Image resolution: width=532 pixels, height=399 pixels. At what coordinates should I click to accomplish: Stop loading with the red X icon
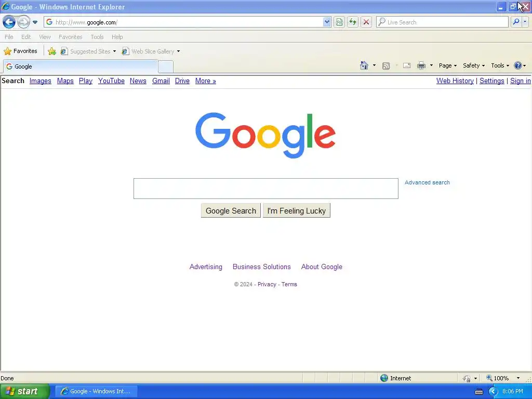coord(366,22)
